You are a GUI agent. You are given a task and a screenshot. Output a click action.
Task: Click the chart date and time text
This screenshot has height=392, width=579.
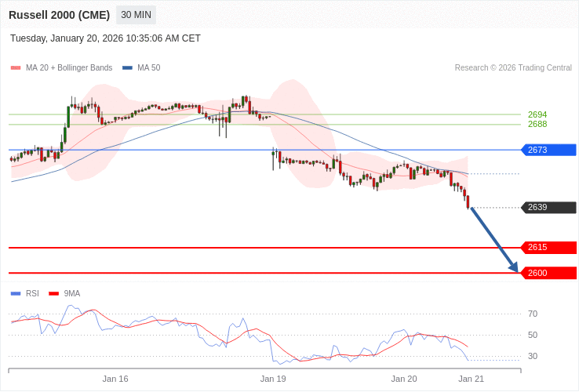(105, 38)
